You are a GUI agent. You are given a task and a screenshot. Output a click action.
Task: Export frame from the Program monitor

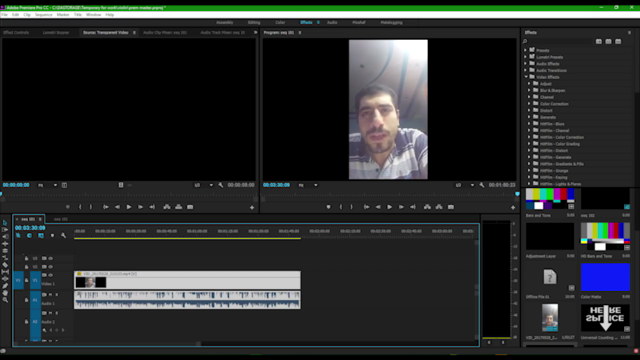pyautogui.click(x=451, y=207)
